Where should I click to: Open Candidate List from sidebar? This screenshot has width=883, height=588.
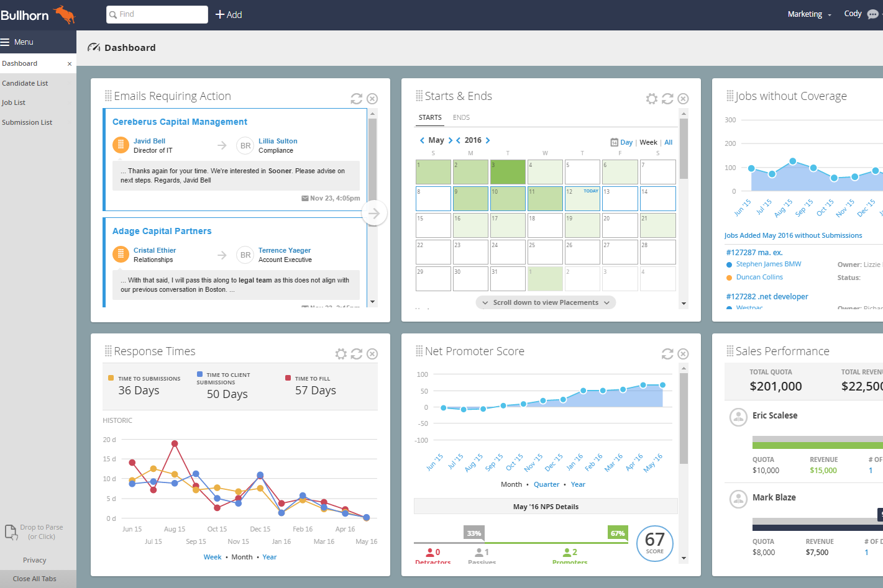pos(25,83)
